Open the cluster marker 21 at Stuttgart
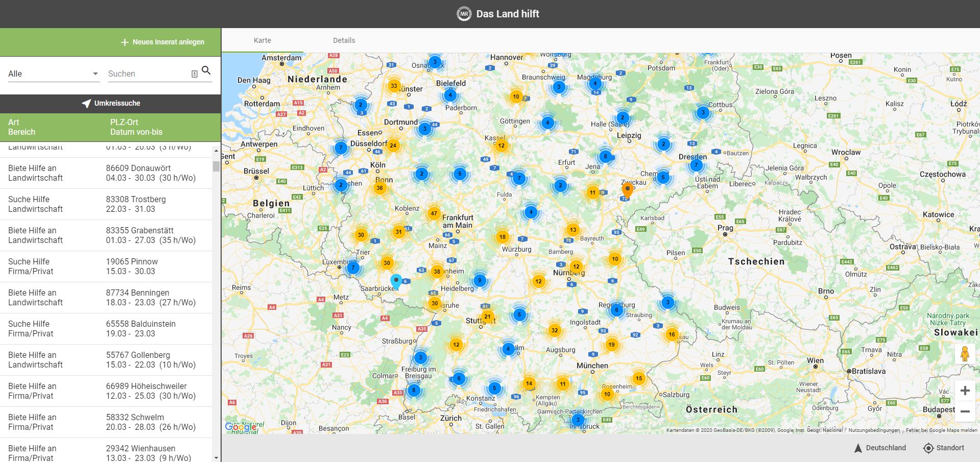This screenshot has width=980, height=462. point(487,317)
